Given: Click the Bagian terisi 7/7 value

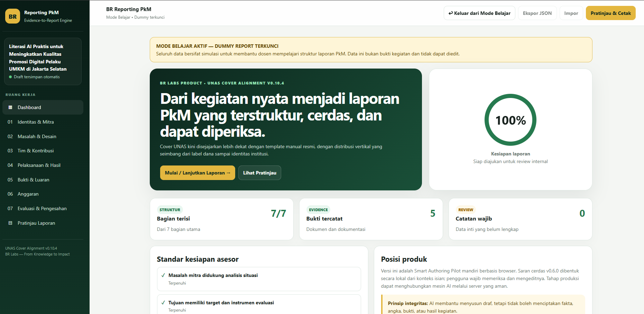Looking at the screenshot, I should point(278,213).
